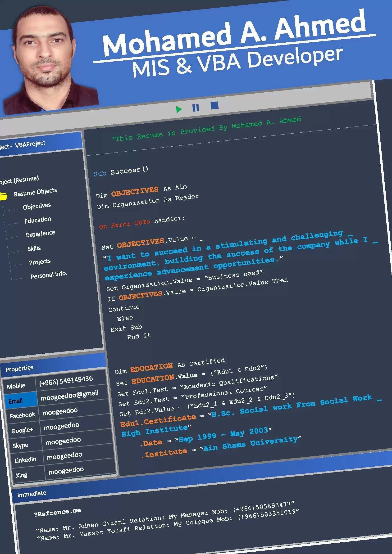Hit the blue Stop square button

[214, 105]
